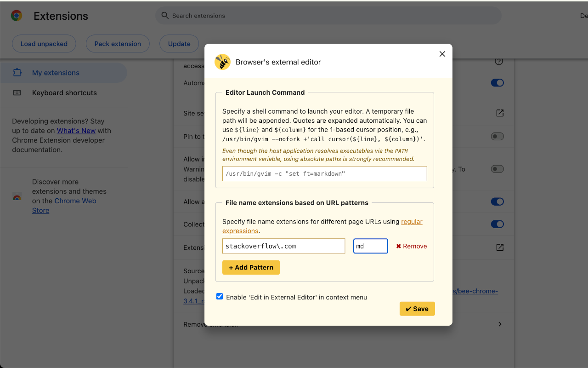Open Keyboard shortcuts section
Viewport: 588px width, 368px height.
point(63,92)
